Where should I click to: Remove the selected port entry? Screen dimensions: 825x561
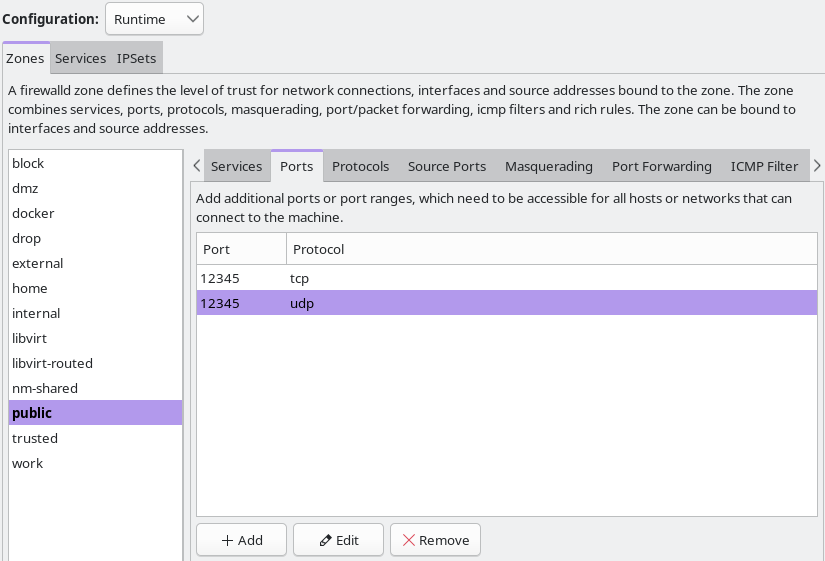pyautogui.click(x=435, y=540)
